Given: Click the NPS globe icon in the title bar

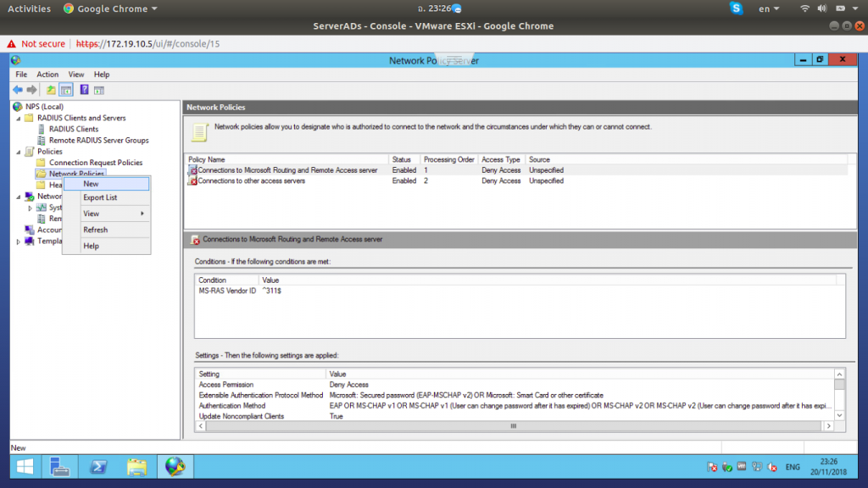Looking at the screenshot, I should [15, 60].
